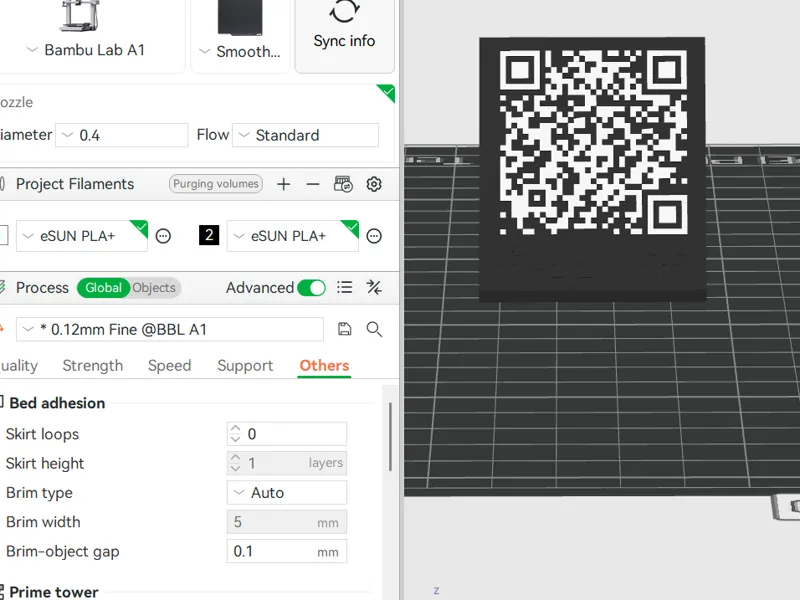Image resolution: width=800 pixels, height=600 pixels.
Task: Click more options for first eSUN PLA+
Action: (x=163, y=236)
